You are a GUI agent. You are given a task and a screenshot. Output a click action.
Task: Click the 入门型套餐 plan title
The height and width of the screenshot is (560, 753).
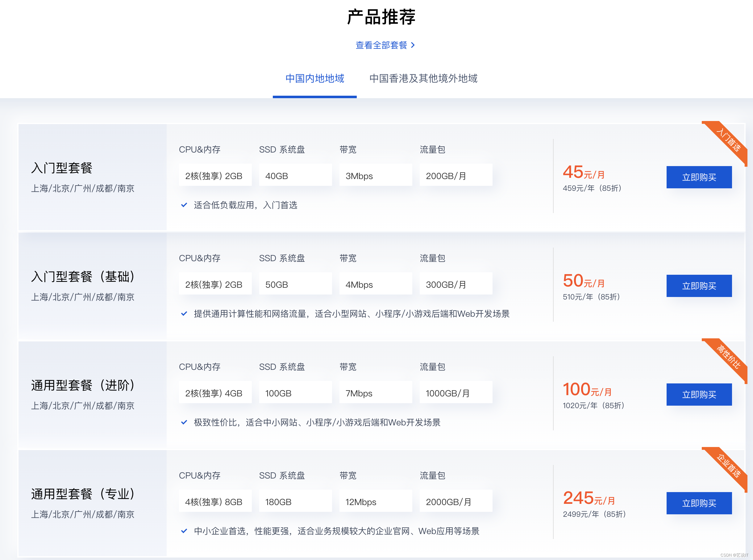62,168
